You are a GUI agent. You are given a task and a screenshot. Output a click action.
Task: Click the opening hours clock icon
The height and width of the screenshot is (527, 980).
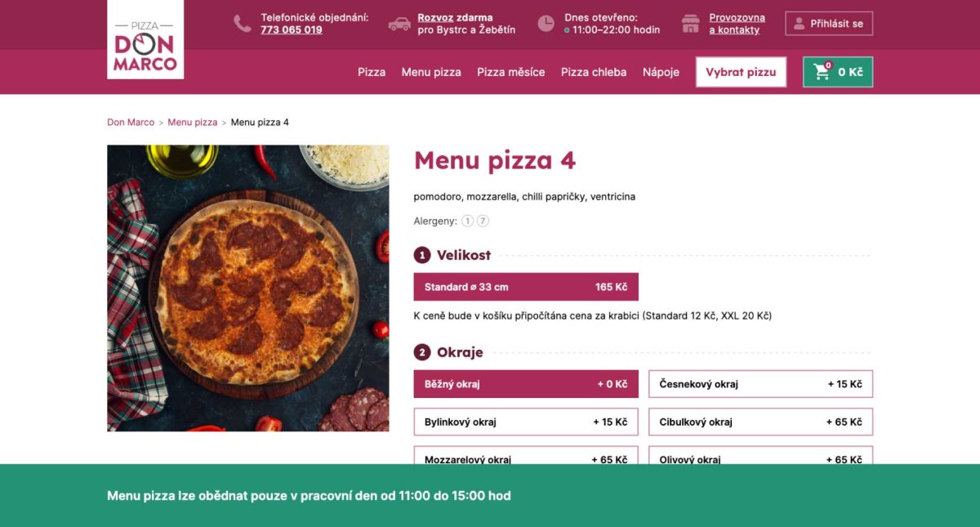[546, 24]
